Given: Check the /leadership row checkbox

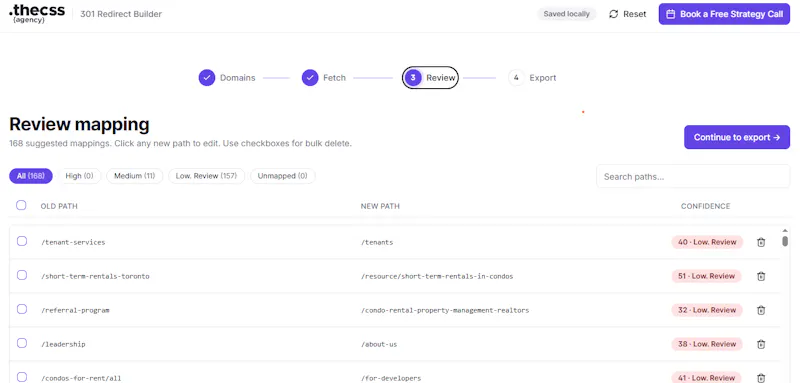Looking at the screenshot, I should click(22, 343).
